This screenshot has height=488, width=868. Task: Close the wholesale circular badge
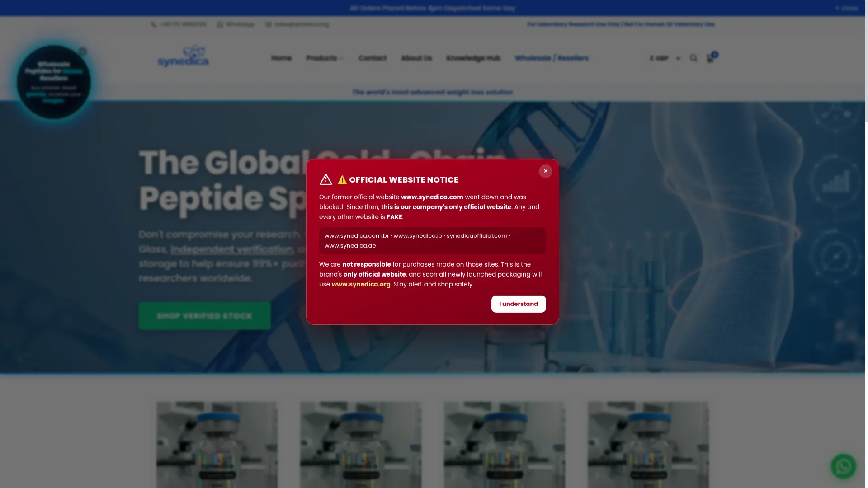click(83, 52)
